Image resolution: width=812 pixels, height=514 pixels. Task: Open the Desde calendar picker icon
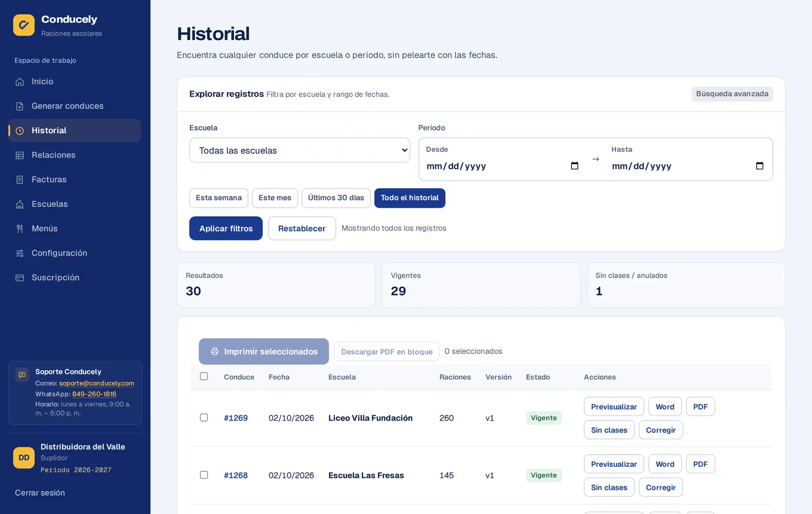[x=574, y=166]
